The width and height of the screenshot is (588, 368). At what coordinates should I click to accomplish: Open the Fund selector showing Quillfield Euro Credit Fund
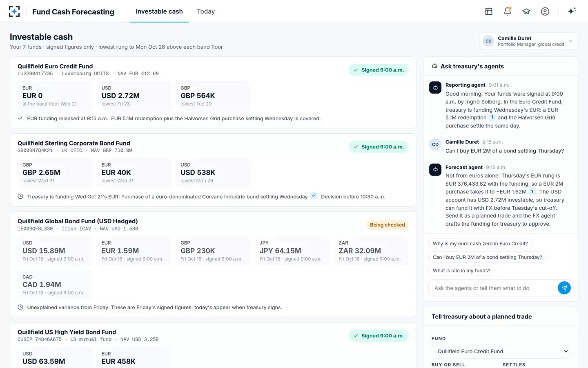[x=500, y=351]
